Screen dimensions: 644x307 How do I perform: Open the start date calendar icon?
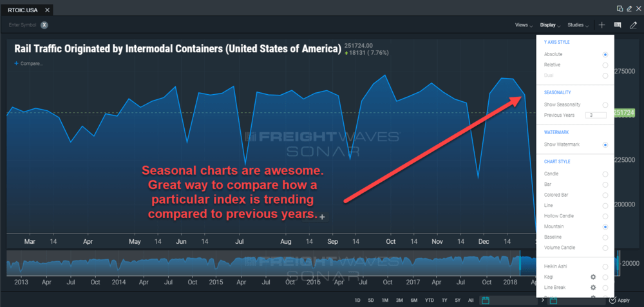point(485,300)
